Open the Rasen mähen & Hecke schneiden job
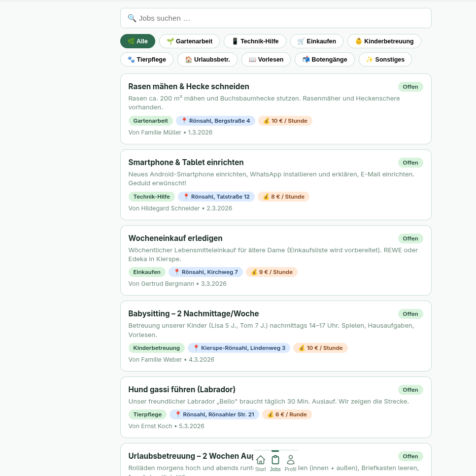Screen dimensions: 476x476 (x=189, y=87)
